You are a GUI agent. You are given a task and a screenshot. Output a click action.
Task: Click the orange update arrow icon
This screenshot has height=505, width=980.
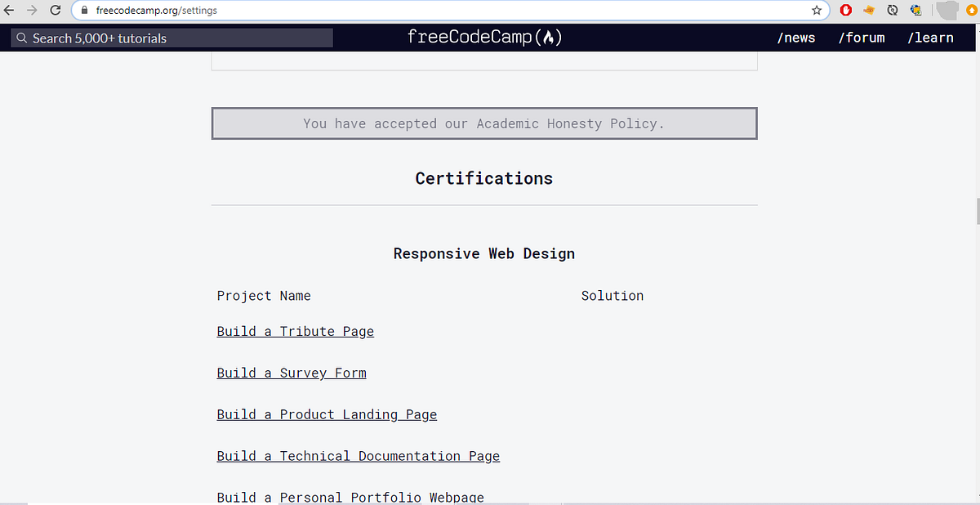click(970, 10)
